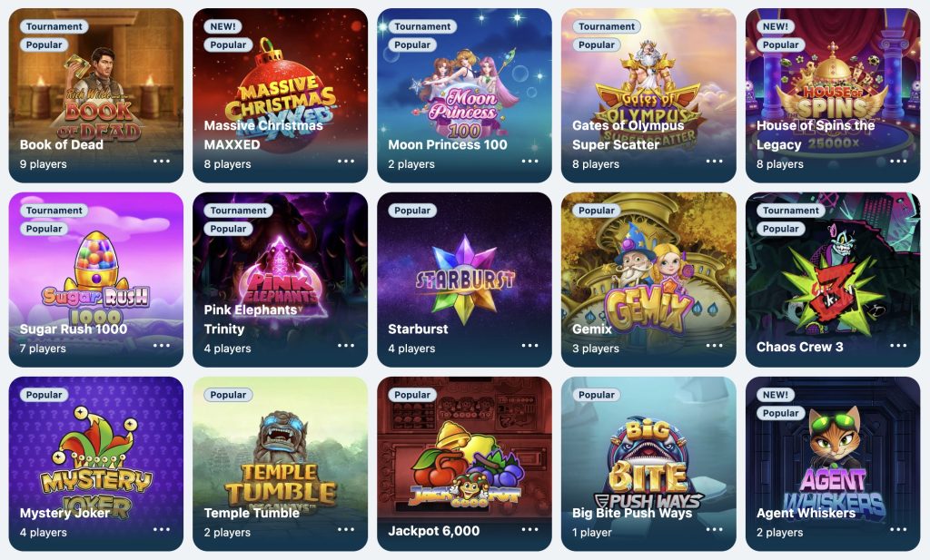Open the Temple Tumble game tile
This screenshot has height=560, width=930.
pyautogui.click(x=280, y=464)
